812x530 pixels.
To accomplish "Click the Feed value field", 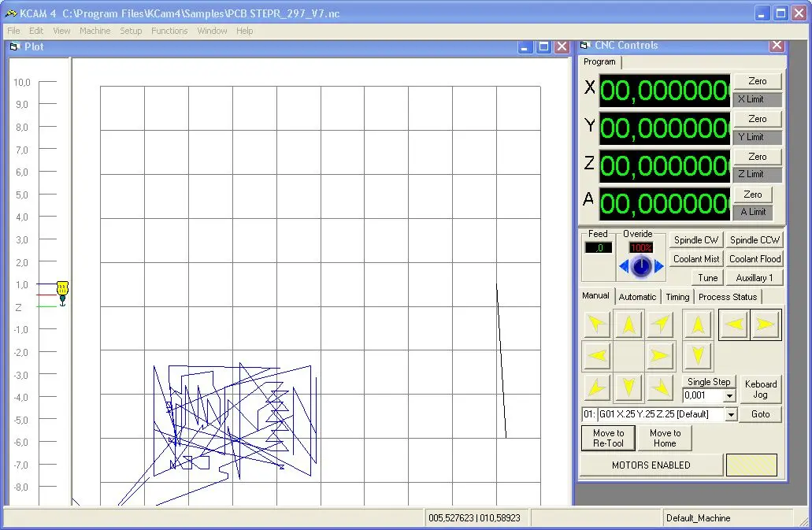I will coord(598,248).
